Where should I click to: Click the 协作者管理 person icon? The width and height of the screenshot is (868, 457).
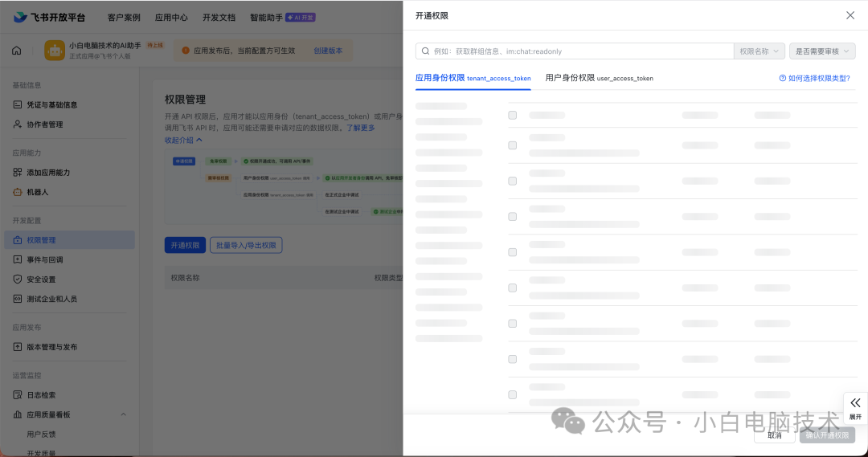[17, 124]
